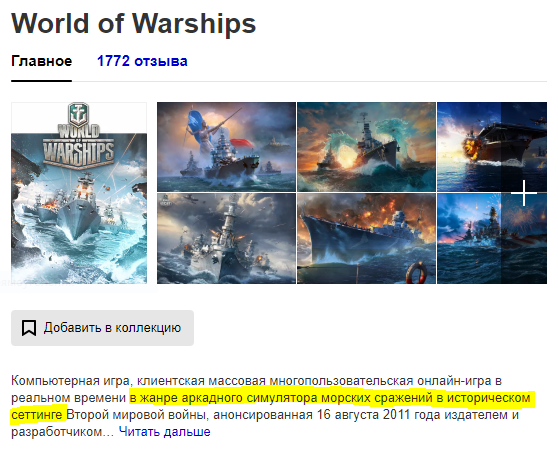Open the thumbnail with the red lifebuoy
This screenshot has height=450, width=558.
pyautogui.click(x=366, y=238)
